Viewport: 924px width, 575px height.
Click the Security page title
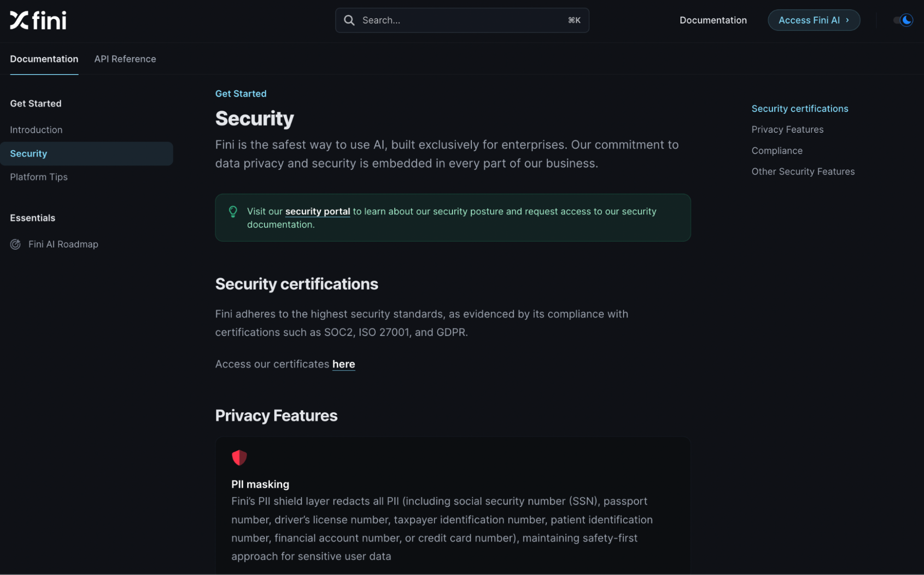[255, 119]
